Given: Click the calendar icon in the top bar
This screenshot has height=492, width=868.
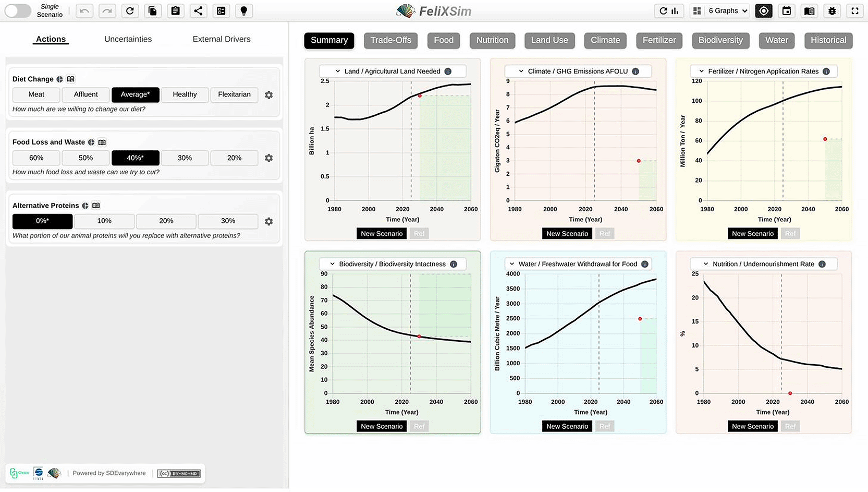Looking at the screenshot, I should 787,11.
